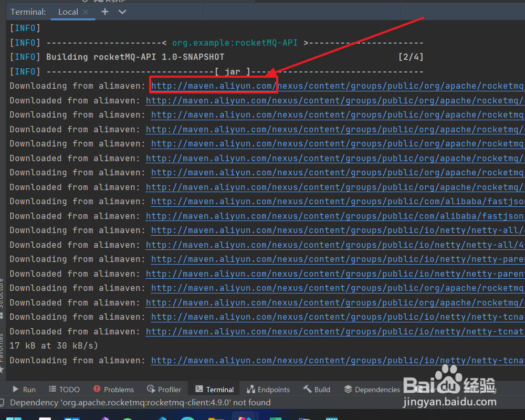Open the Downloading io/netty/netty-parent link
The height and width of the screenshot is (420, 525).
pyautogui.click(x=338, y=259)
